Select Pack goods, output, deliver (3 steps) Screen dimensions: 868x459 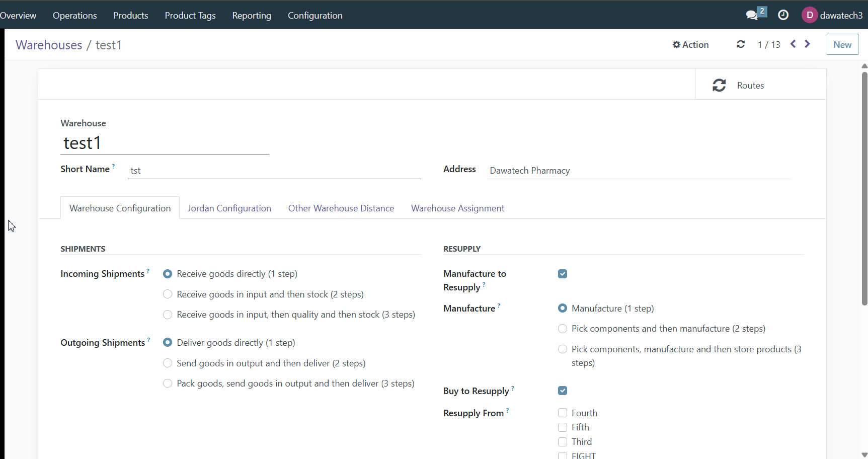pyautogui.click(x=168, y=384)
